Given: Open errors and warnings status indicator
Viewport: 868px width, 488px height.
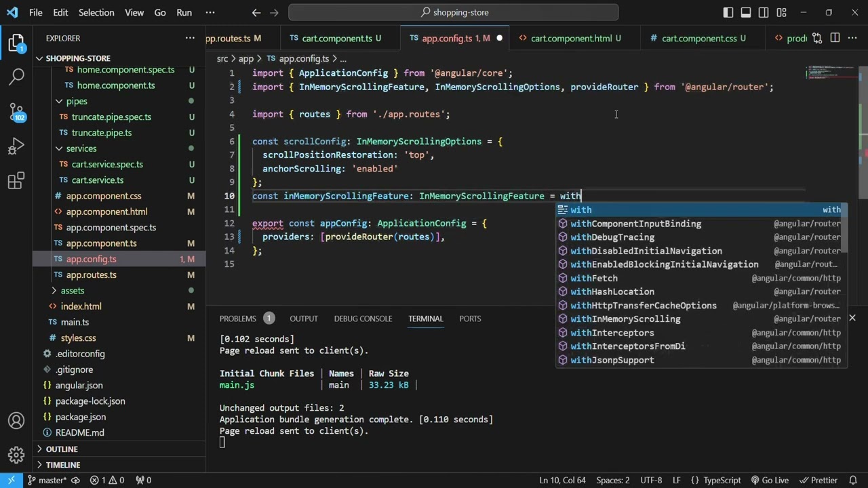Looking at the screenshot, I should tap(107, 480).
